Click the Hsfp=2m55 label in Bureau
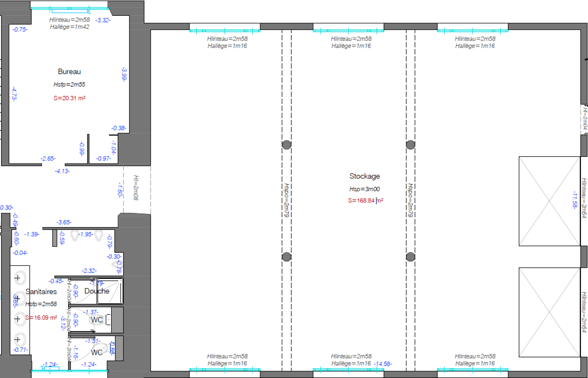This screenshot has height=378, width=588. click(x=69, y=84)
